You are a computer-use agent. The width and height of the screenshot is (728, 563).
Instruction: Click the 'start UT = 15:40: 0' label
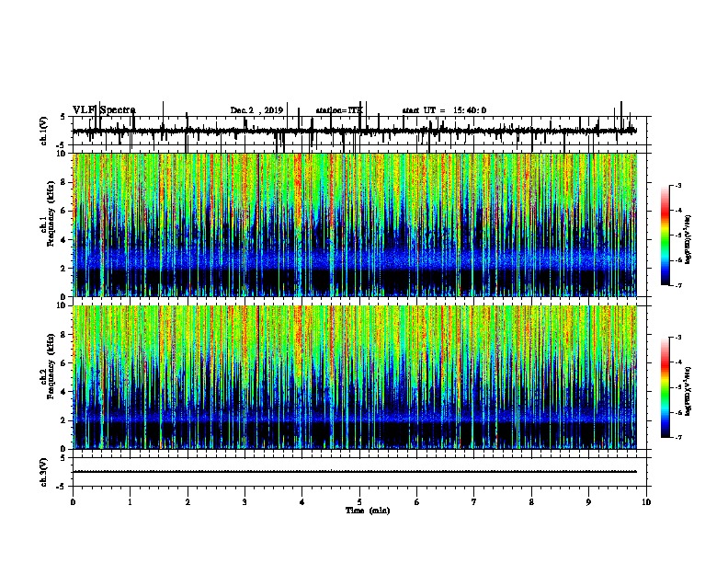(x=444, y=110)
